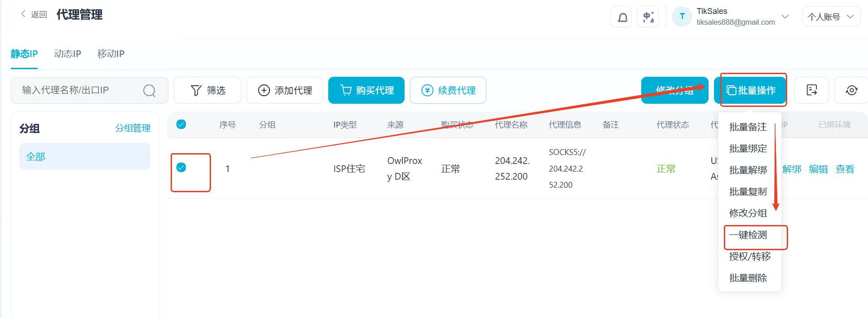Select the 全部 group item

85,156
